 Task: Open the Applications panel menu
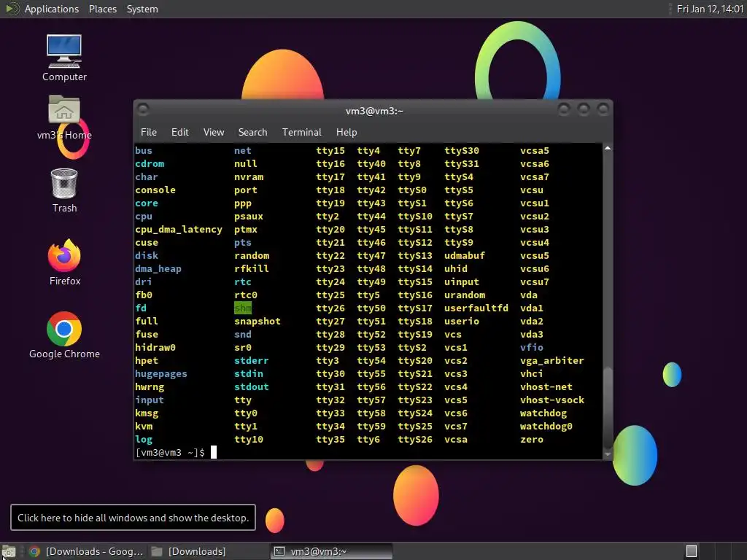click(52, 9)
